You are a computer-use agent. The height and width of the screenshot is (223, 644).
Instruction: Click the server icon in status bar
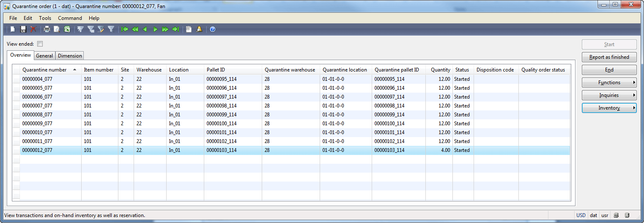(x=627, y=215)
